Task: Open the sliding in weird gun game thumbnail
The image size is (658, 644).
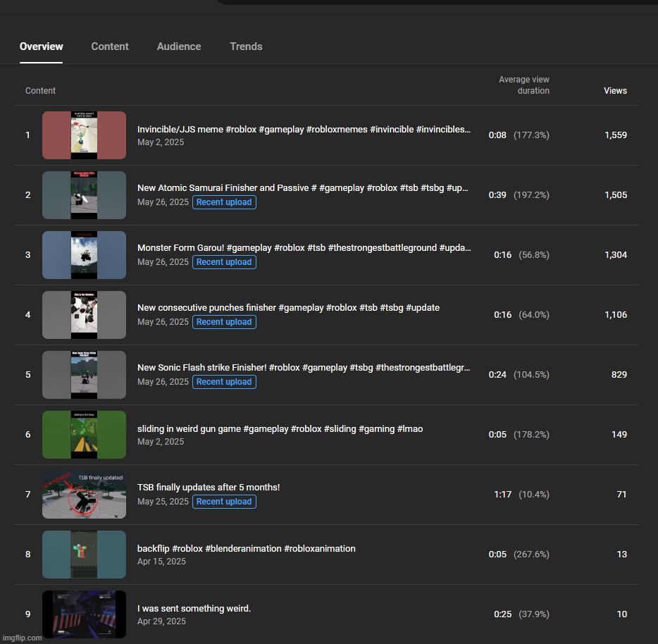Action: tap(84, 435)
